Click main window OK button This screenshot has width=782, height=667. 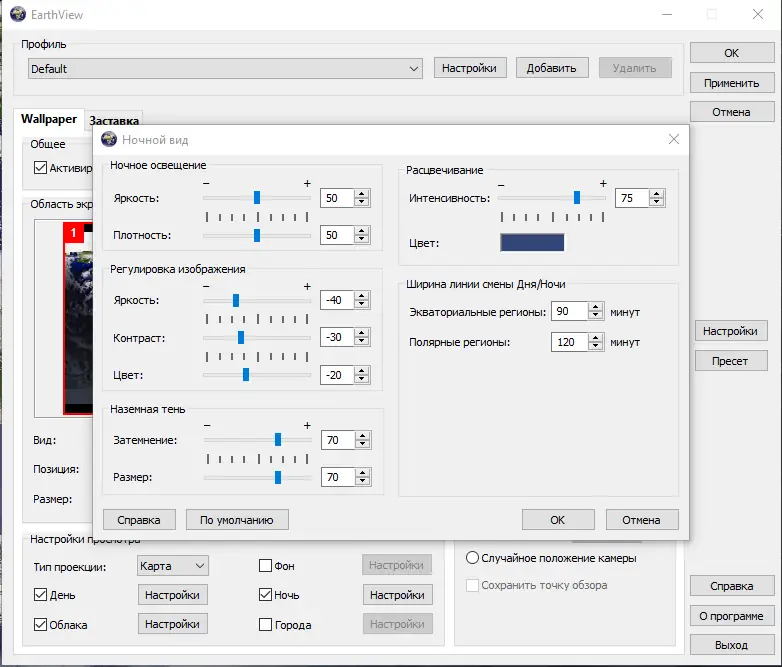tap(732, 53)
